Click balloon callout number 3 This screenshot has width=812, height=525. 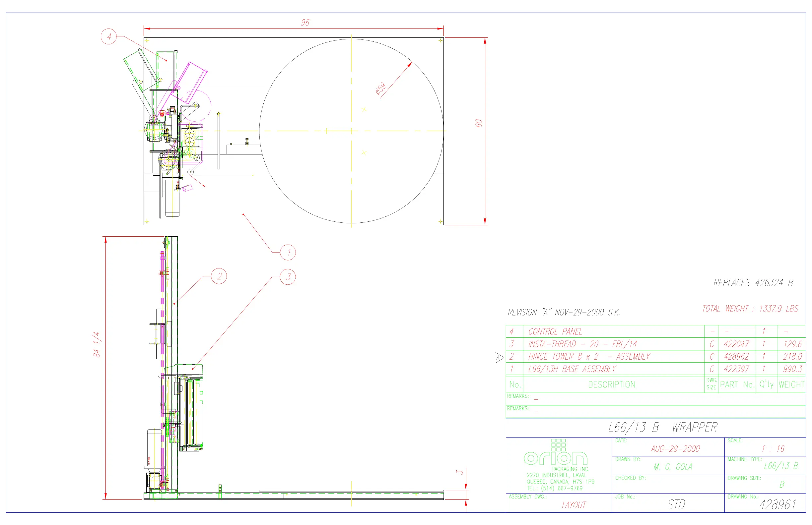tap(288, 277)
